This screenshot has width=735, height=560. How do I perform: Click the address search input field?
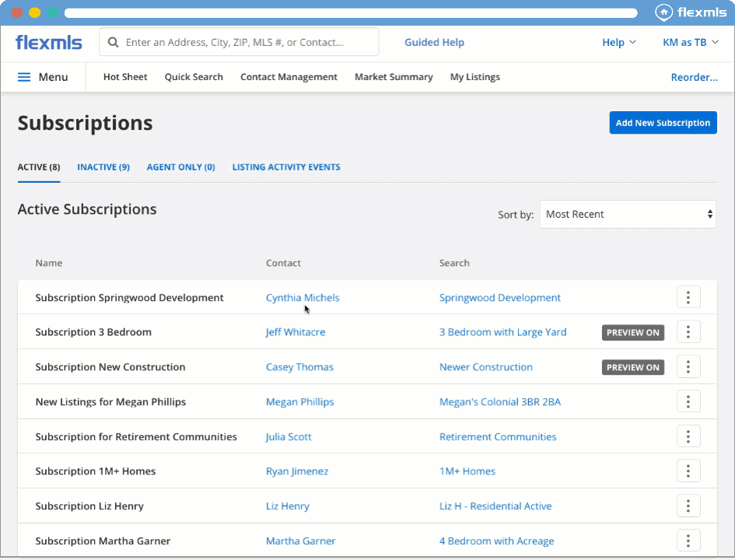(245, 43)
